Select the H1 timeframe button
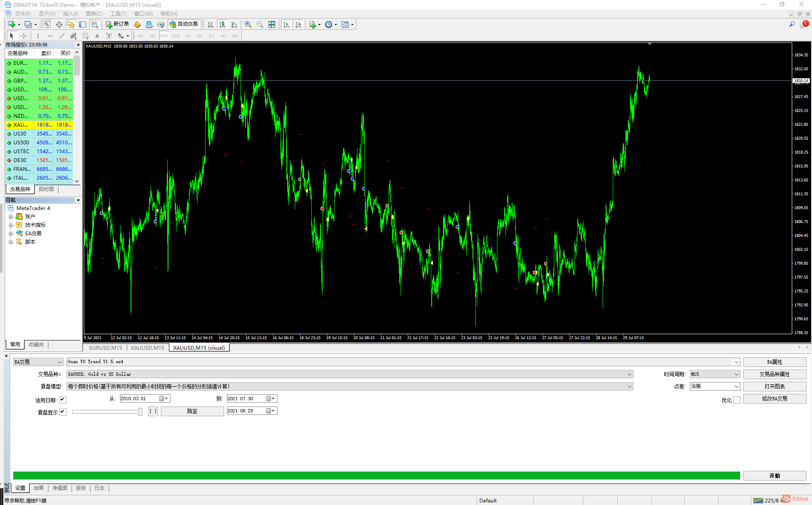This screenshot has width=812, height=505. coord(188,36)
